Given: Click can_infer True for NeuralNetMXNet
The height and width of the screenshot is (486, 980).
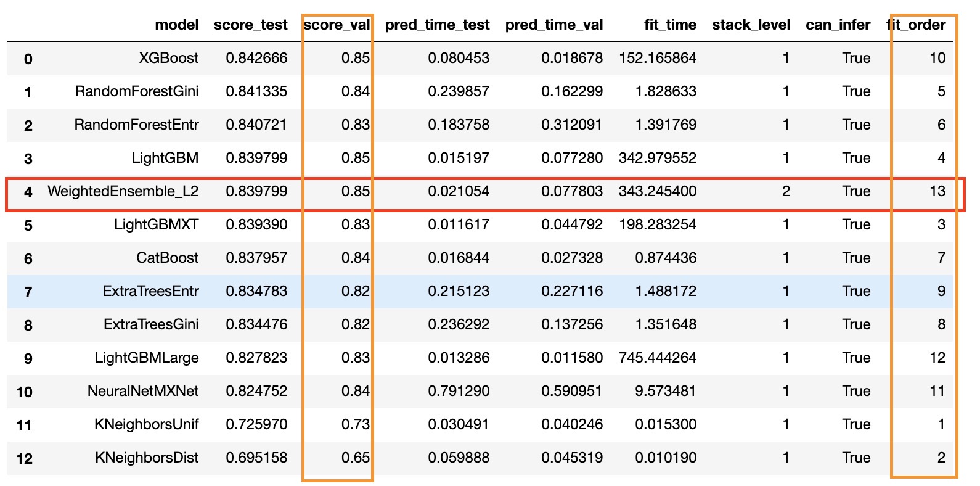Looking at the screenshot, I should click(856, 391).
